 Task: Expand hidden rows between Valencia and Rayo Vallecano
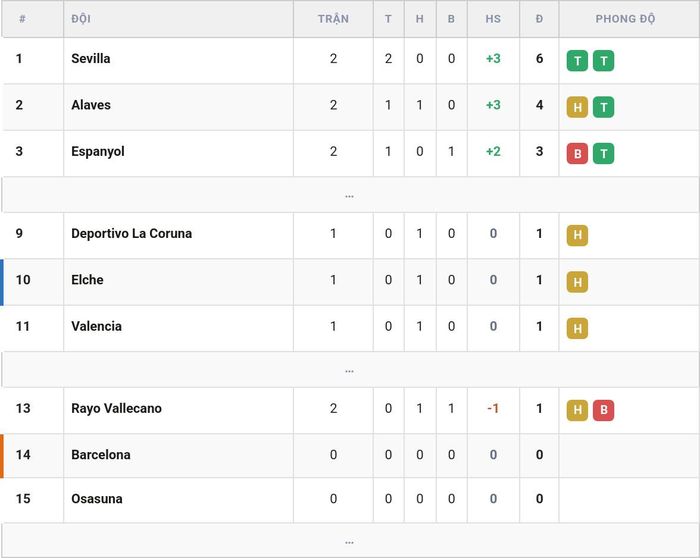(350, 370)
